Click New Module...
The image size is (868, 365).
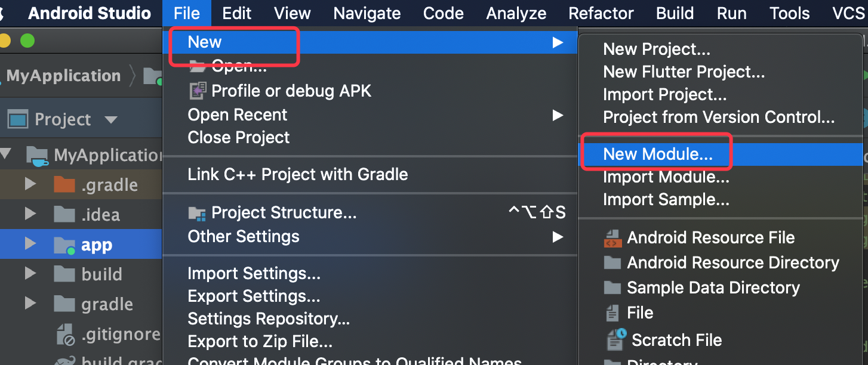(x=655, y=154)
